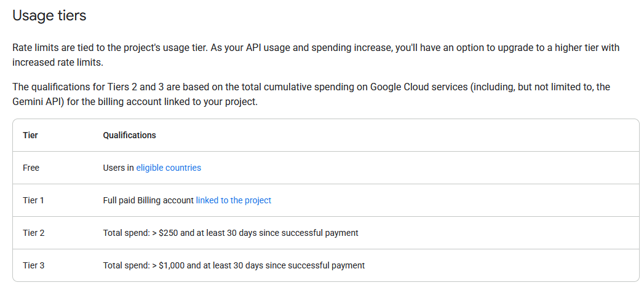Image resolution: width=644 pixels, height=285 pixels.
Task: Click the $1,000 amount in Tier 3 row
Action: tap(170, 266)
